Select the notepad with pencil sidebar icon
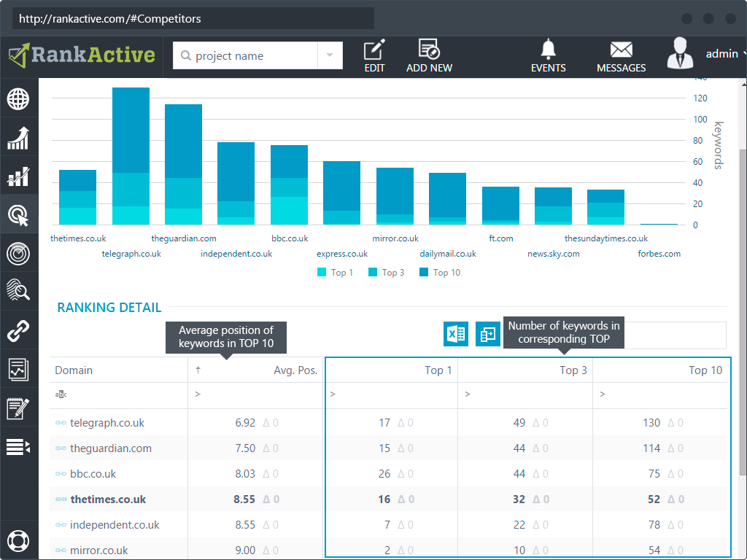The height and width of the screenshot is (560, 747). (x=18, y=408)
